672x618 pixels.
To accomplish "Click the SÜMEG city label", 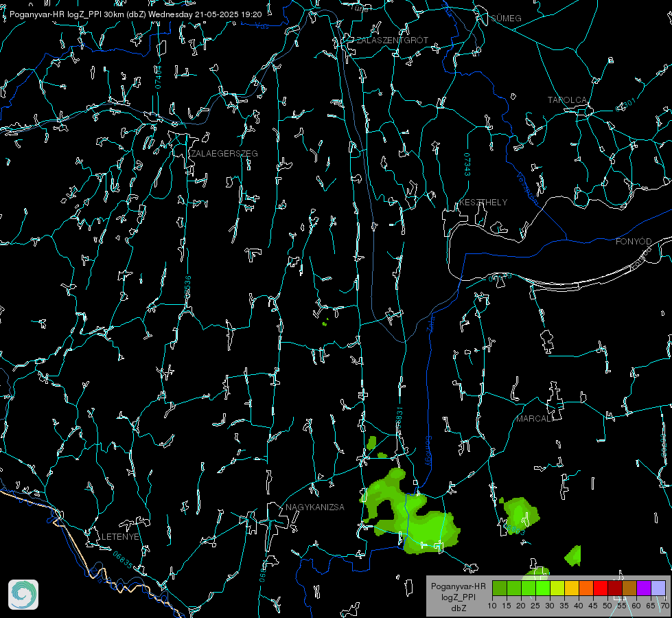I will click(x=506, y=18).
